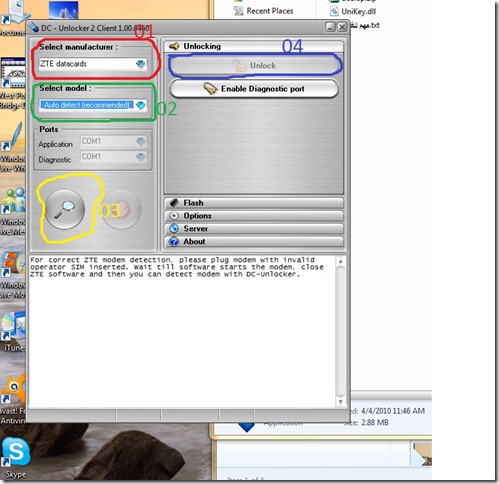Click the iTunes desktop icon

[13, 331]
